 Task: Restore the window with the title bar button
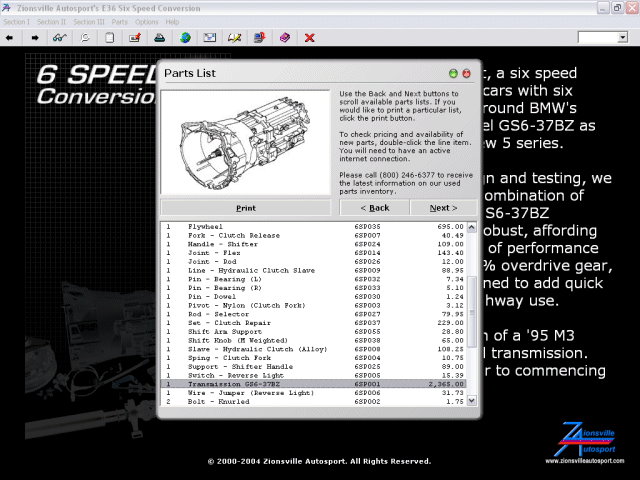(x=618, y=8)
